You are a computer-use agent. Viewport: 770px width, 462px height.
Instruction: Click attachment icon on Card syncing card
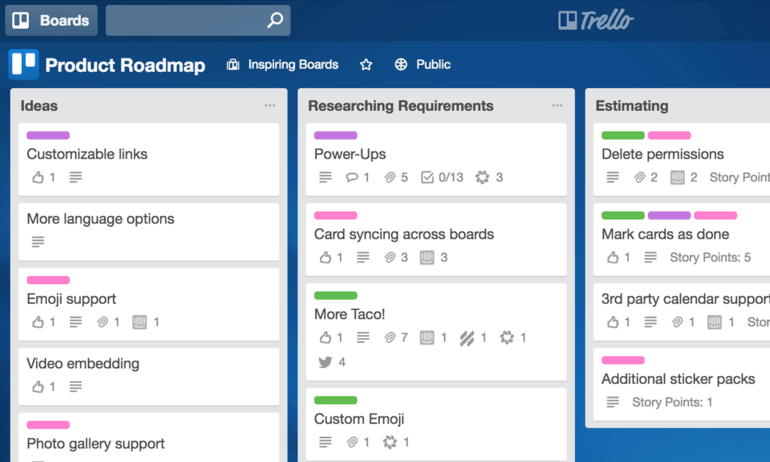click(x=389, y=257)
